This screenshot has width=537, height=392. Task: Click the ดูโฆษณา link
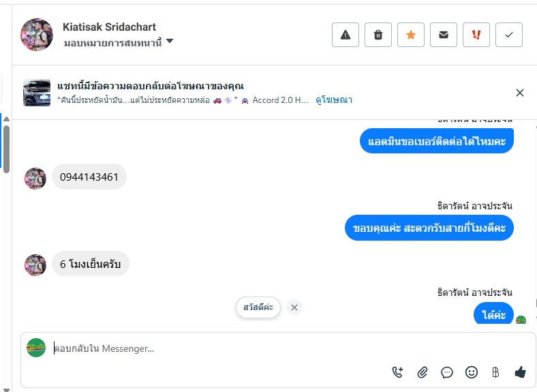click(x=334, y=100)
